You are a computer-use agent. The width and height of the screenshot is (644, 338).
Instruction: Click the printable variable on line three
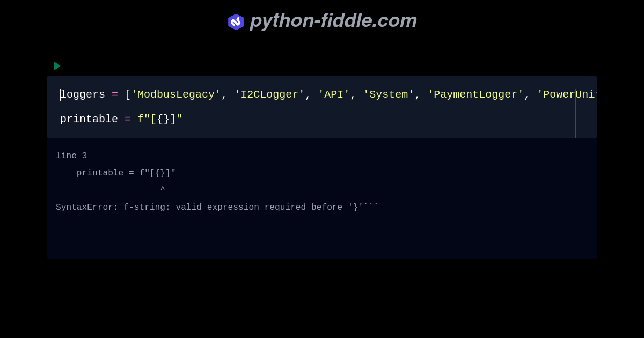point(89,119)
